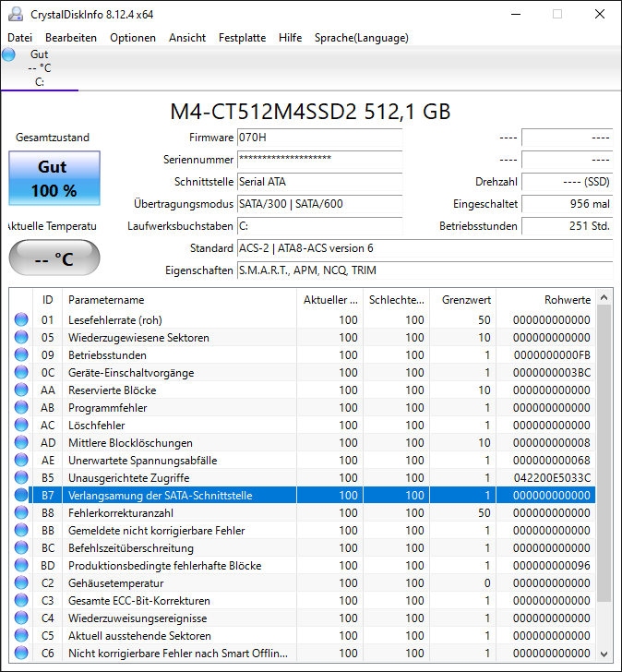The width and height of the screenshot is (622, 672).
Task: Click the Parametername column header
Action: click(179, 300)
